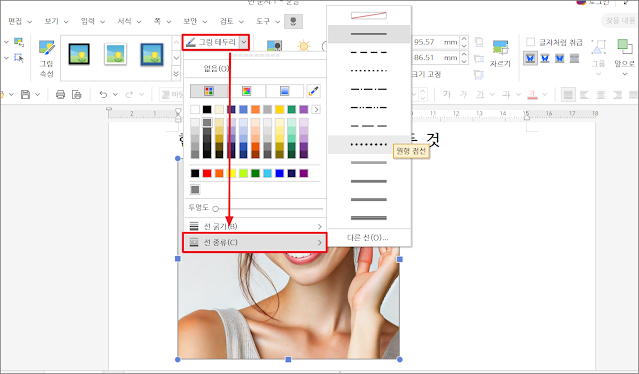Click the width field showing 95.57 mm
The width and height of the screenshot is (639, 374).
pos(435,42)
